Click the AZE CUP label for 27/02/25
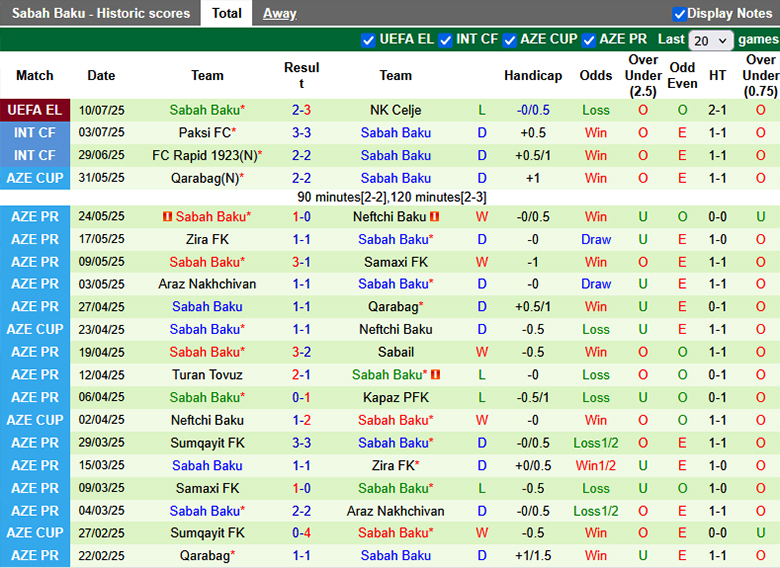Screen dimensions: 780x568 35,533
